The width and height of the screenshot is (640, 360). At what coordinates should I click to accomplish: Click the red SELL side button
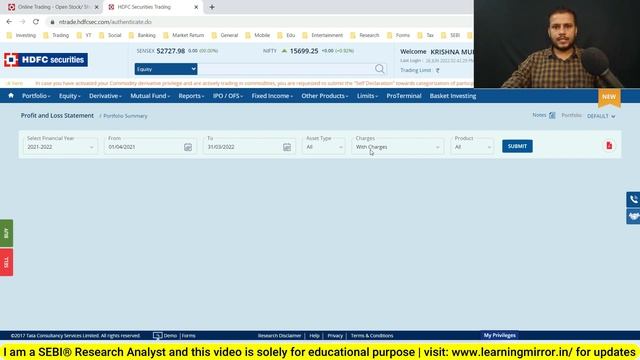(x=6, y=262)
